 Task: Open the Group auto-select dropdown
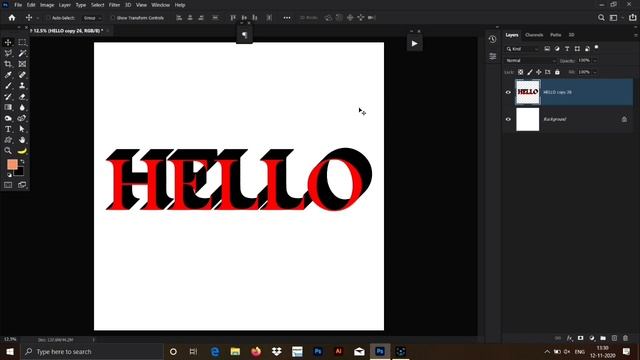tap(92, 18)
